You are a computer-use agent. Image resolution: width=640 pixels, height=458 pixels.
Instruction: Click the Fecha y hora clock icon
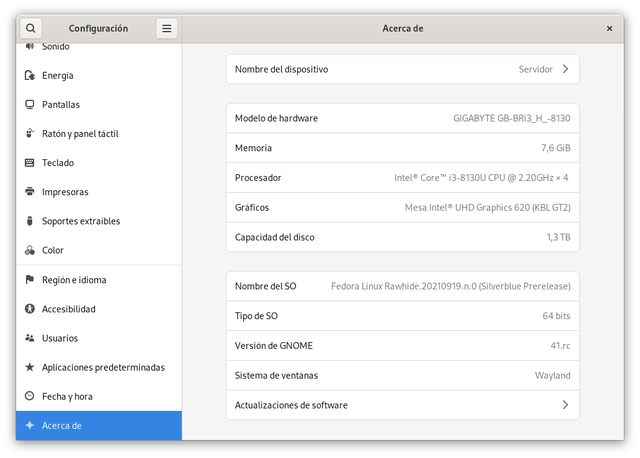point(30,396)
